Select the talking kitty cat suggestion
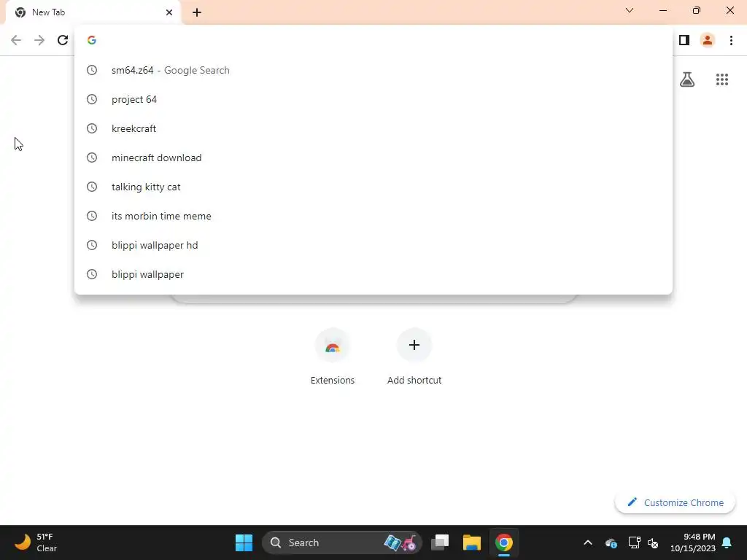The width and height of the screenshot is (747, 560). pos(373,187)
